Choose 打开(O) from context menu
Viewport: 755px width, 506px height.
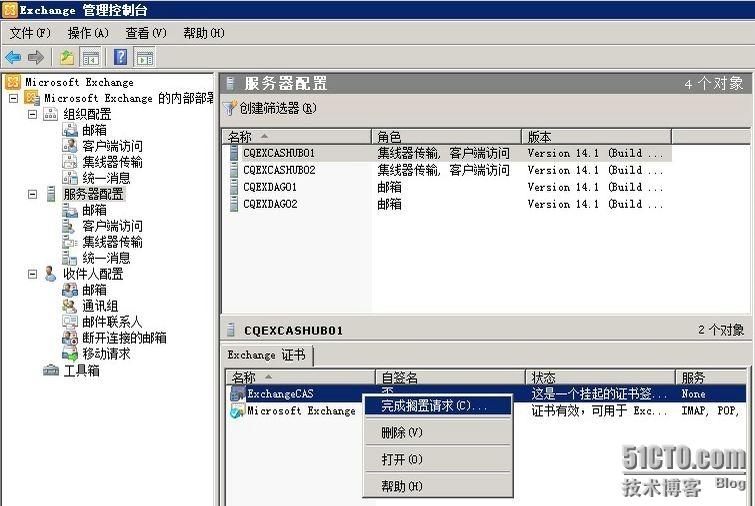[438, 459]
